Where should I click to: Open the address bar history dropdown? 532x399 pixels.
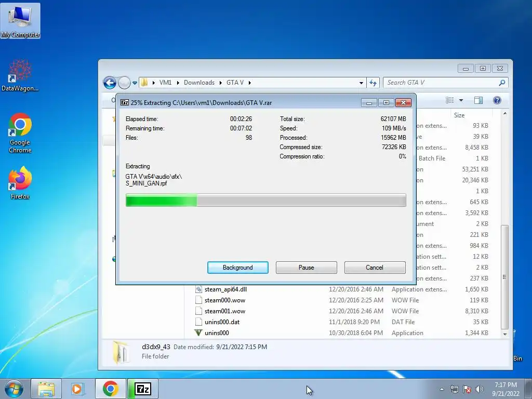click(x=361, y=83)
